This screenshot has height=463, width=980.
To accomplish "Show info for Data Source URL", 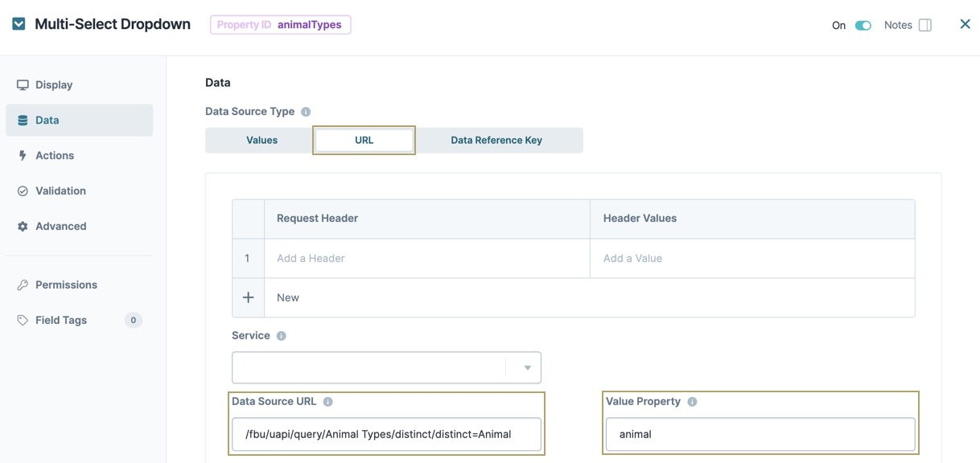I will [x=327, y=402].
